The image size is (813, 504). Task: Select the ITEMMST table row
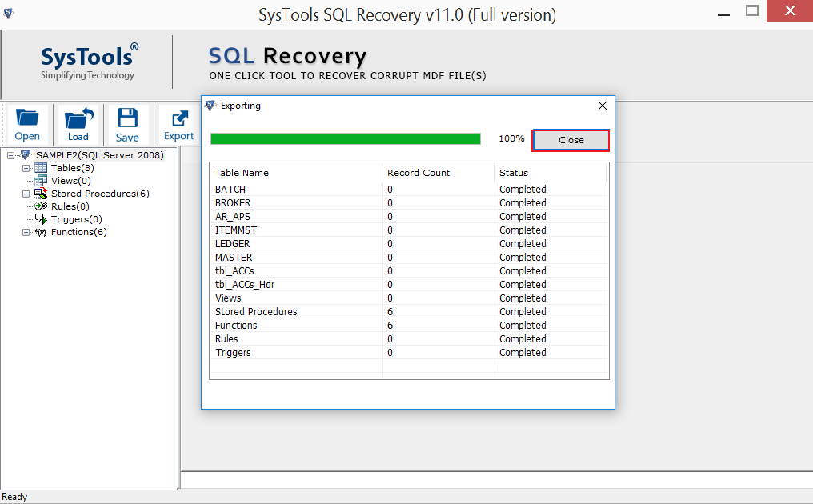409,230
